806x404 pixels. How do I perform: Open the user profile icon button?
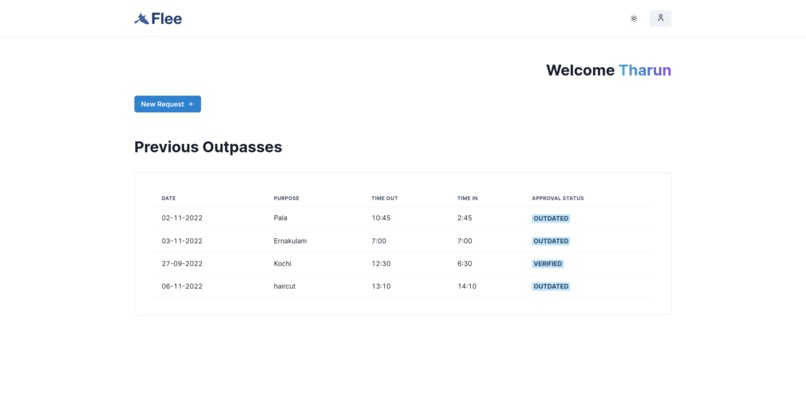point(661,18)
